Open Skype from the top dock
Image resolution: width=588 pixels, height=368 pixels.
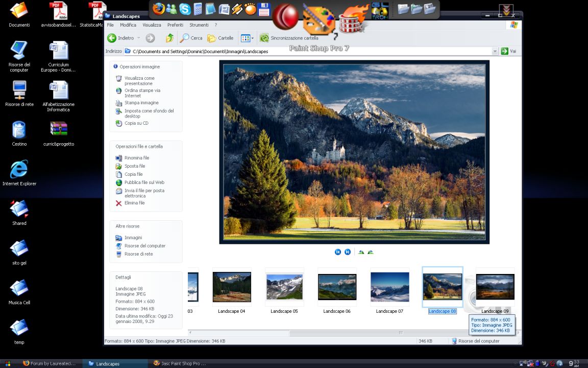(185, 9)
